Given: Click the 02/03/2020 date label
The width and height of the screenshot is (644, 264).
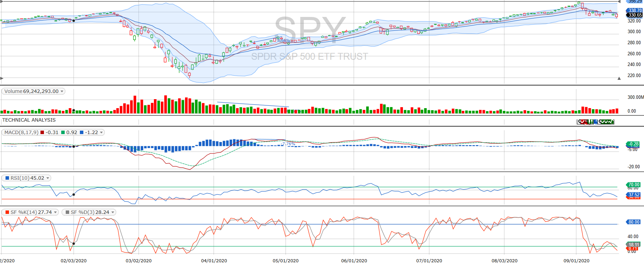Looking at the screenshot, I should (74, 261).
